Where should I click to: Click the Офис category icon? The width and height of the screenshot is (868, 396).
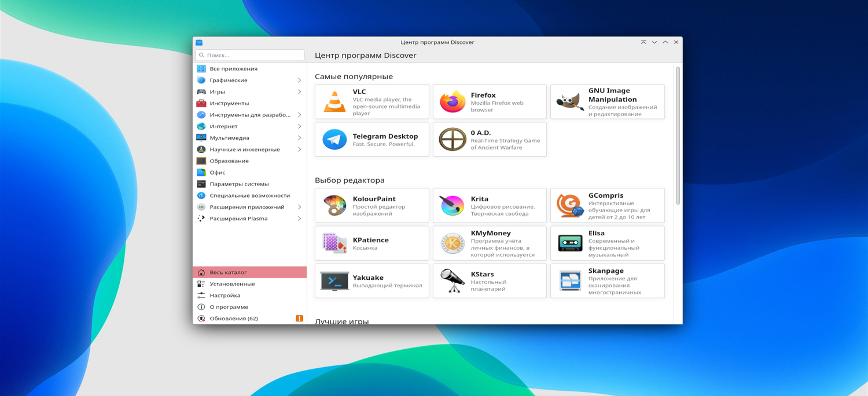point(201,172)
